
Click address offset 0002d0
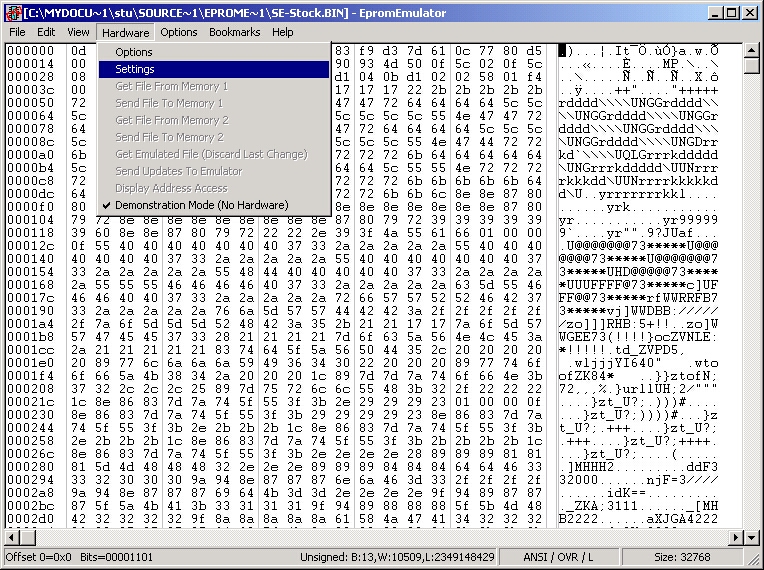[30, 519]
